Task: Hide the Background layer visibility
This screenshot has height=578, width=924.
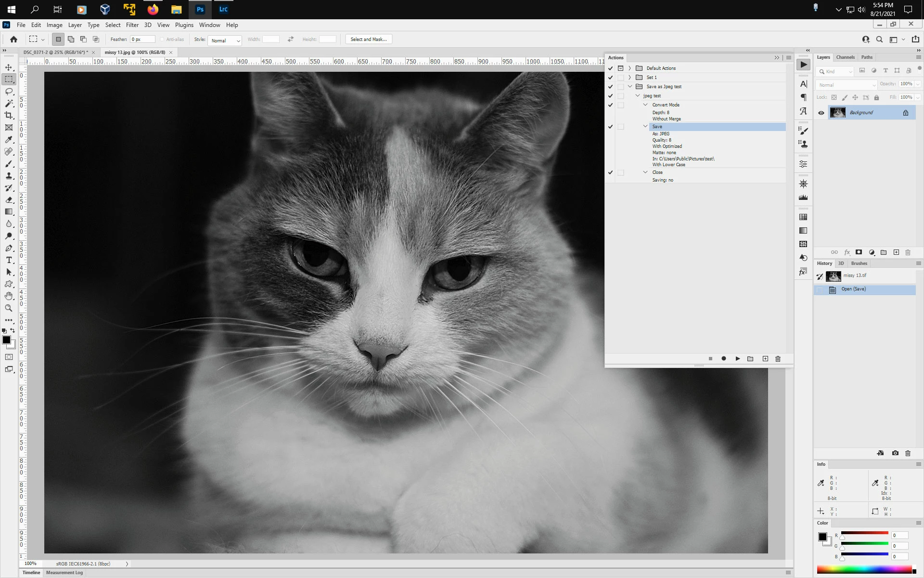Action: tap(821, 113)
